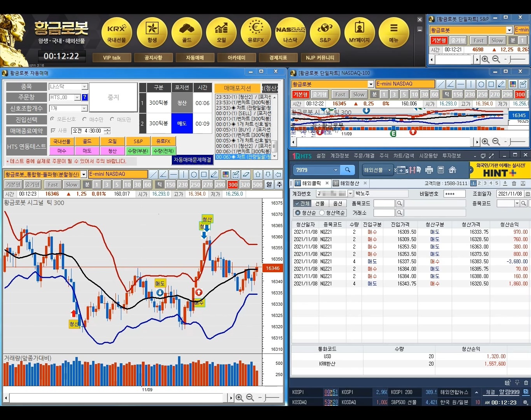Screen dimensions: 531x420
Task: Click up arrow icon in main chart toolbar
Action: pos(258,174)
